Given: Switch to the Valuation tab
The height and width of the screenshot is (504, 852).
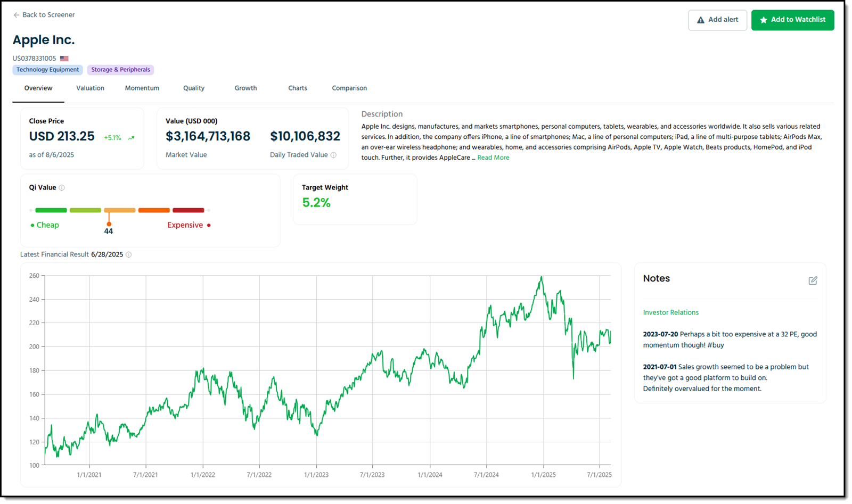Looking at the screenshot, I should pyautogui.click(x=90, y=88).
